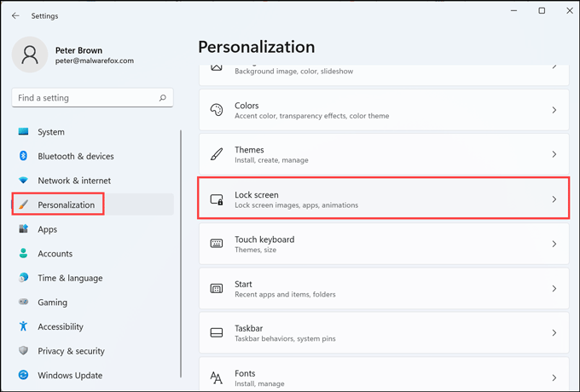This screenshot has width=580, height=392.
Task: Click 'Taskbar behaviors, system pins' description
Action: point(285,339)
